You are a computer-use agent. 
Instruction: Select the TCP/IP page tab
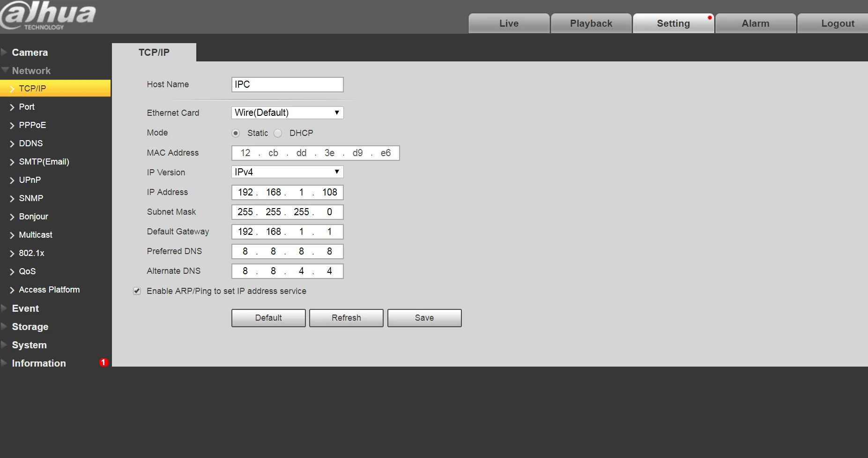click(154, 53)
